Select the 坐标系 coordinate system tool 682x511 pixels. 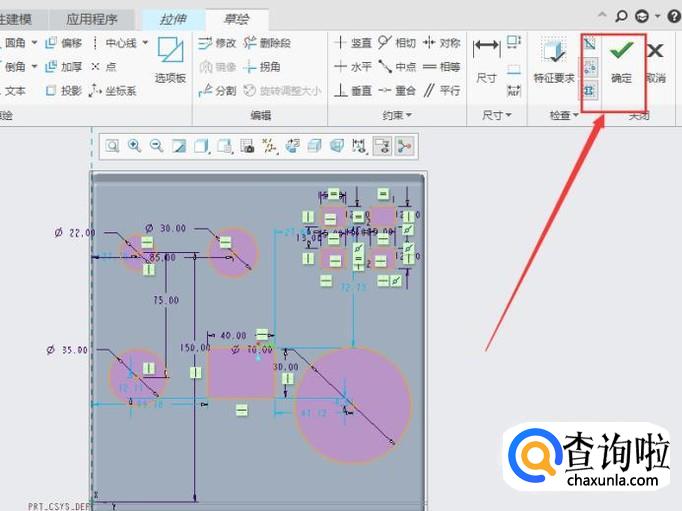tap(113, 90)
